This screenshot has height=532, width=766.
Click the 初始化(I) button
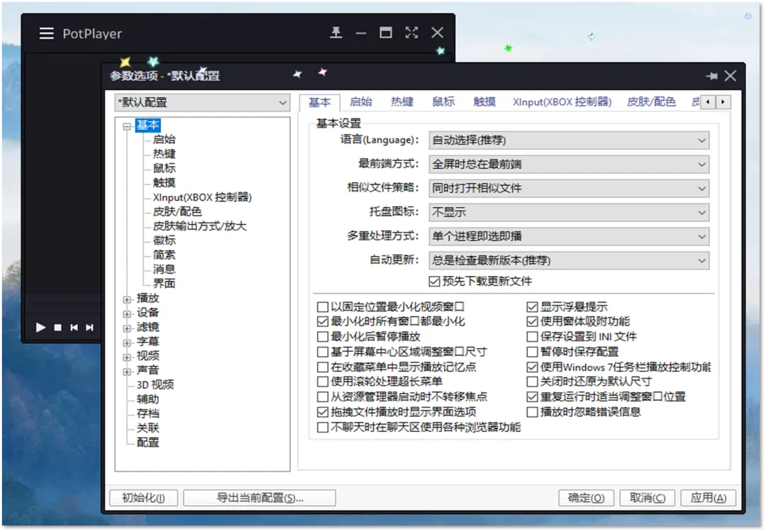(x=143, y=498)
